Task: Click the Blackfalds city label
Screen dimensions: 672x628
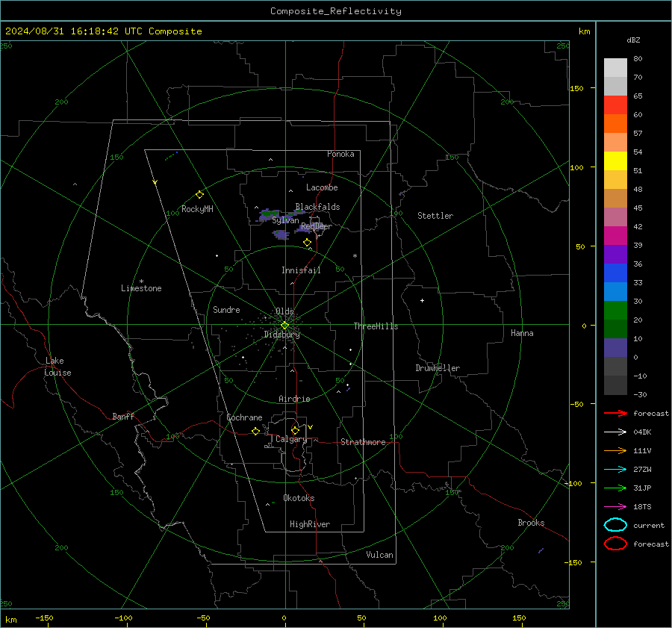Action: click(317, 207)
